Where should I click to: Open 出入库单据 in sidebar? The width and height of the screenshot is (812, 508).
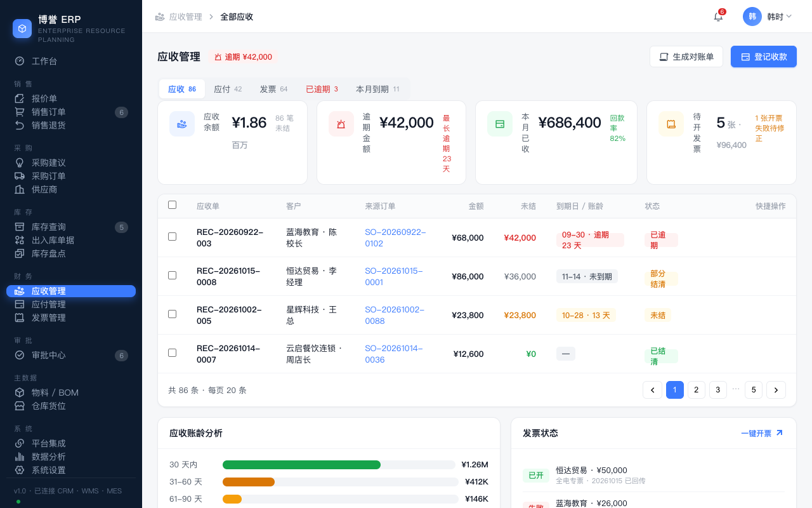tap(71, 240)
